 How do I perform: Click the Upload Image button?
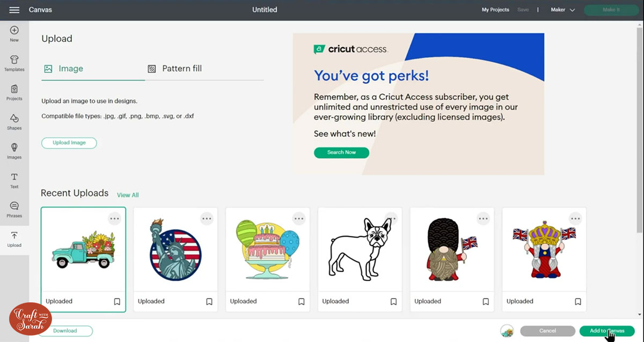(69, 143)
